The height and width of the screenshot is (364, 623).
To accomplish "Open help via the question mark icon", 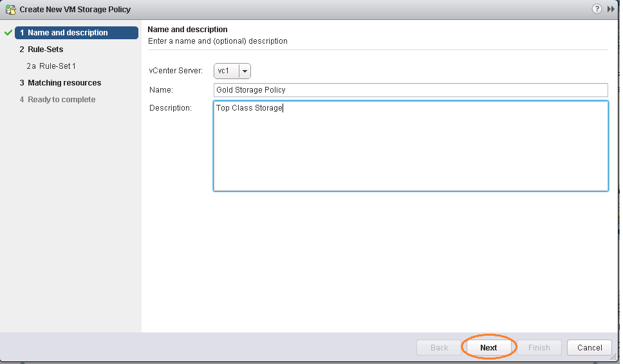I will pyautogui.click(x=597, y=9).
